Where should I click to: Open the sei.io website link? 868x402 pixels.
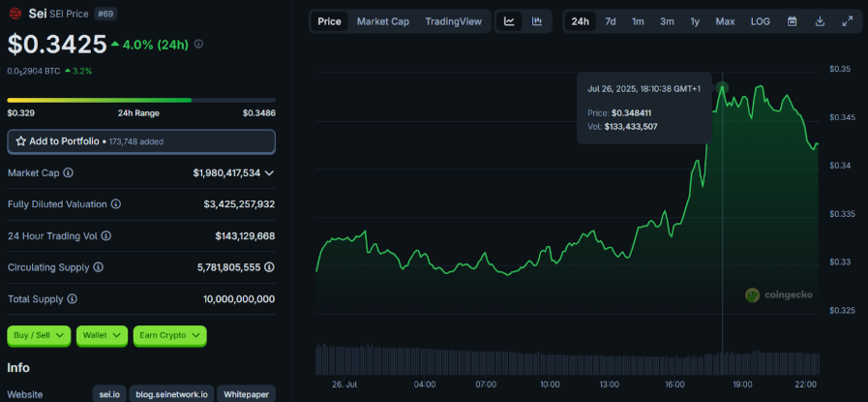point(109,395)
